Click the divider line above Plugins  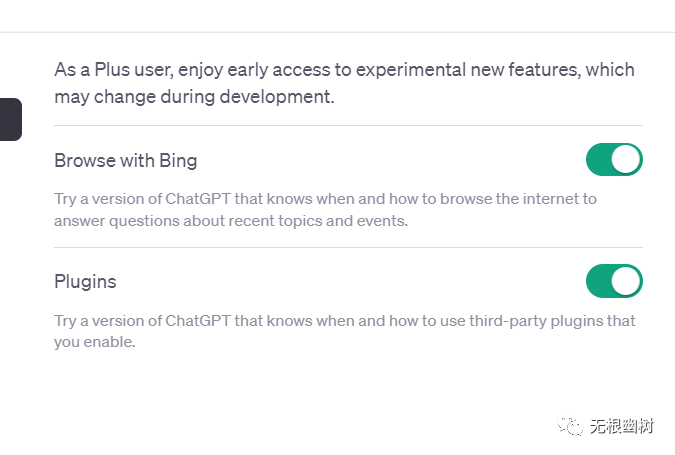348,247
